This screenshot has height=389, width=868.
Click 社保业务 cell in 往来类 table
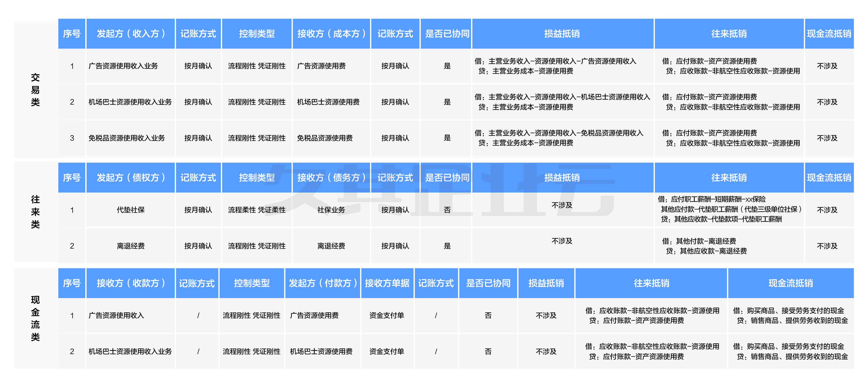331,210
